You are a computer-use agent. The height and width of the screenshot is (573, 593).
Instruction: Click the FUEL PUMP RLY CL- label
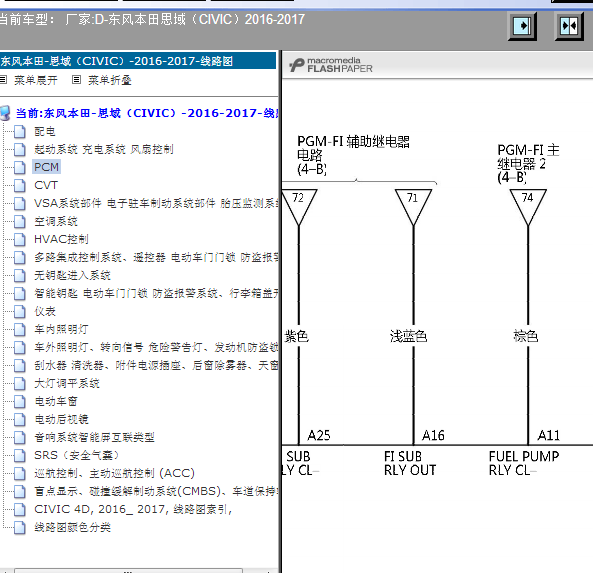pos(524,463)
